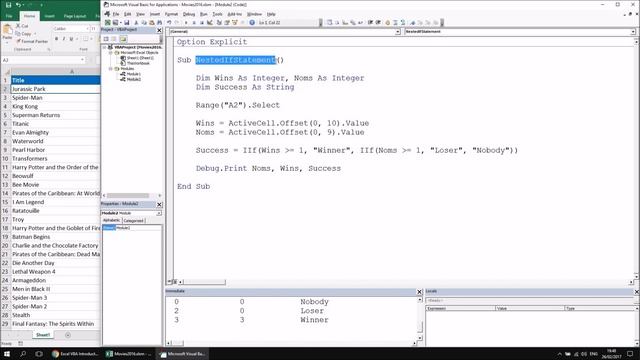Image resolution: width=640 pixels, height=360 pixels.
Task: Open the (General) object dropdown
Action: pos(398,31)
